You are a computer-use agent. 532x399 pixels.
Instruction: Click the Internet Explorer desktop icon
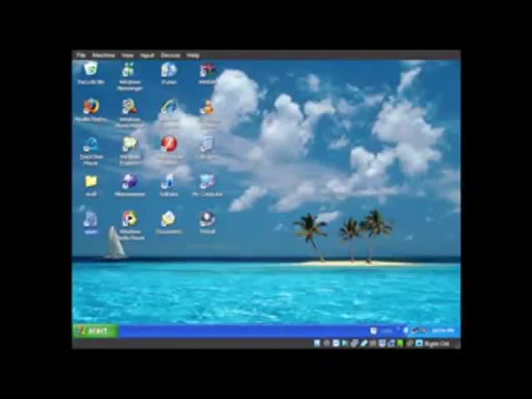pyautogui.click(x=169, y=107)
